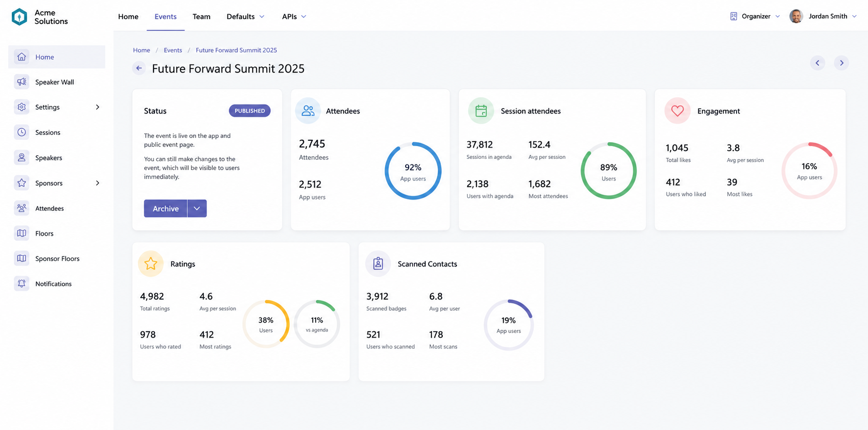Click the 16% App users engagement ring
The width and height of the screenshot is (868, 430).
pyautogui.click(x=809, y=170)
